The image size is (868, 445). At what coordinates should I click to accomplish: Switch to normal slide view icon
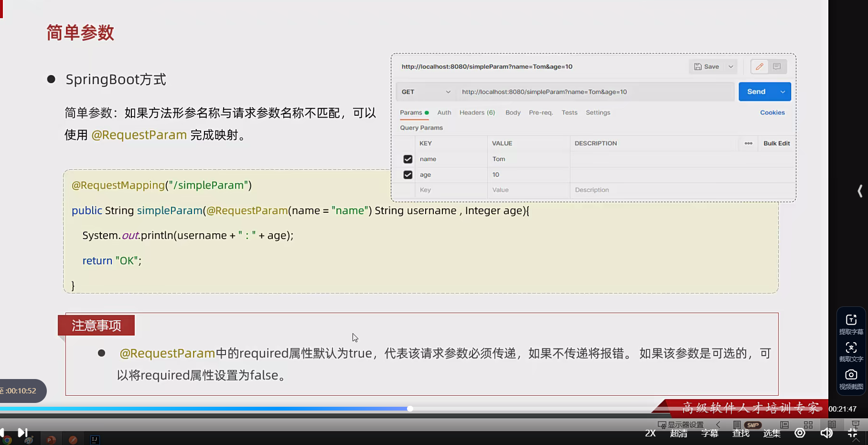[784, 425]
